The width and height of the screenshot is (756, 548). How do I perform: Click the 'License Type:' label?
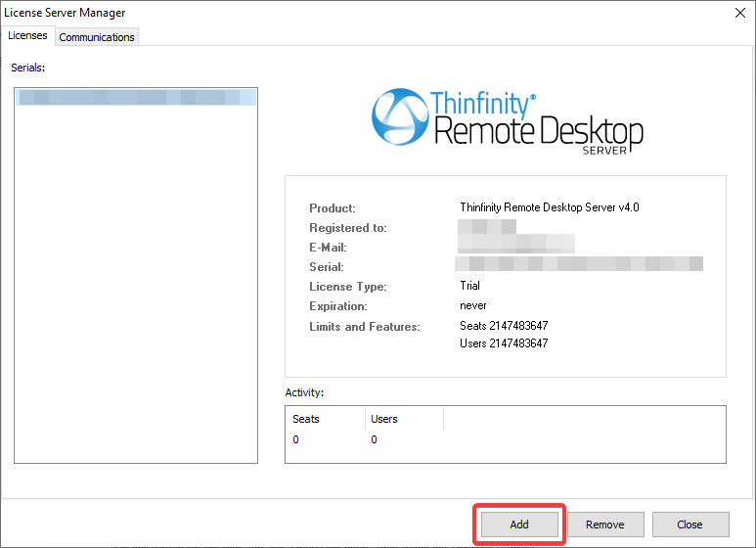pyautogui.click(x=348, y=287)
